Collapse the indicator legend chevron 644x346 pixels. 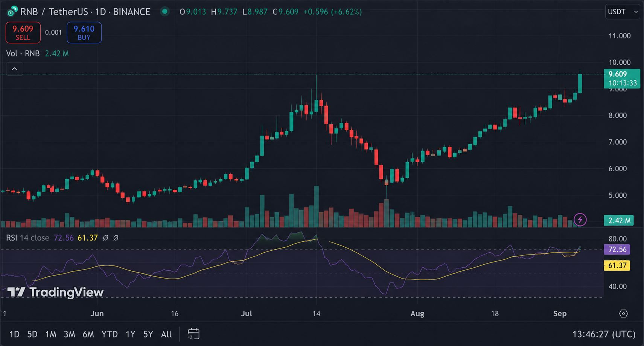pos(14,69)
